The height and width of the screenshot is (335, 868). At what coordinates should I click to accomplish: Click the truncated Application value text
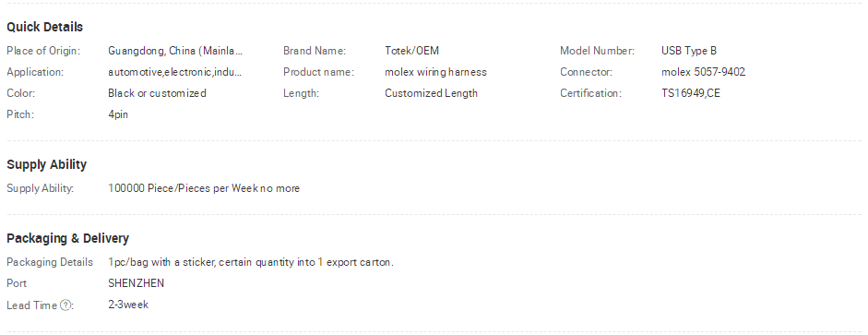point(175,72)
